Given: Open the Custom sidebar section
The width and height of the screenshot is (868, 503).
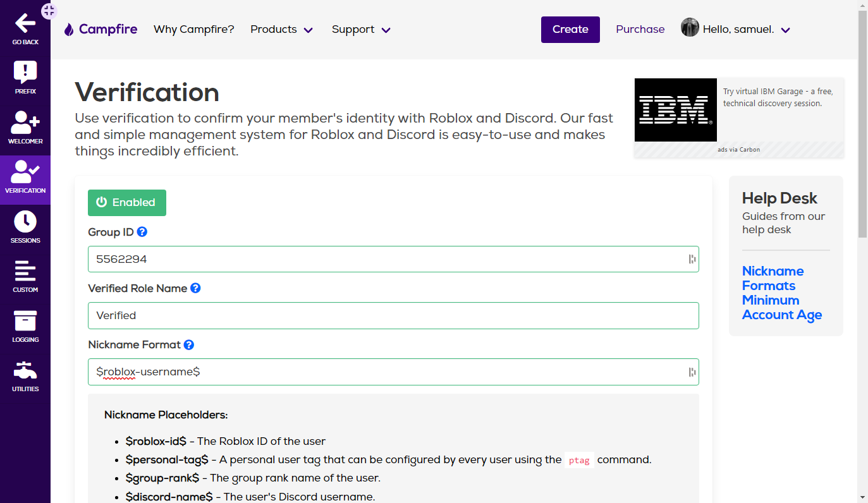Looking at the screenshot, I should coord(25,277).
